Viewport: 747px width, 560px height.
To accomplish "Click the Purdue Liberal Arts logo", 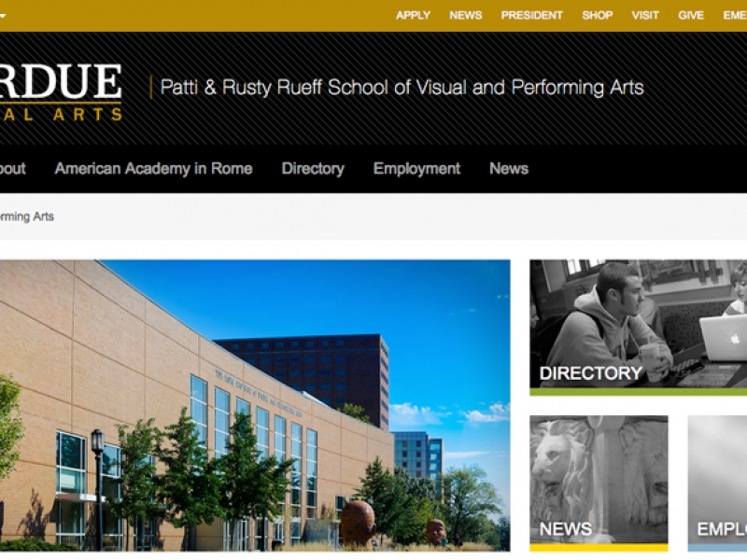I will [x=61, y=91].
